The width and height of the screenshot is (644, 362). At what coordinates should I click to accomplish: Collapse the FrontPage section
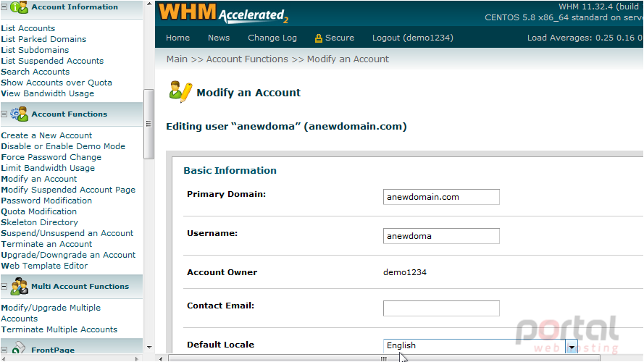pyautogui.click(x=4, y=350)
